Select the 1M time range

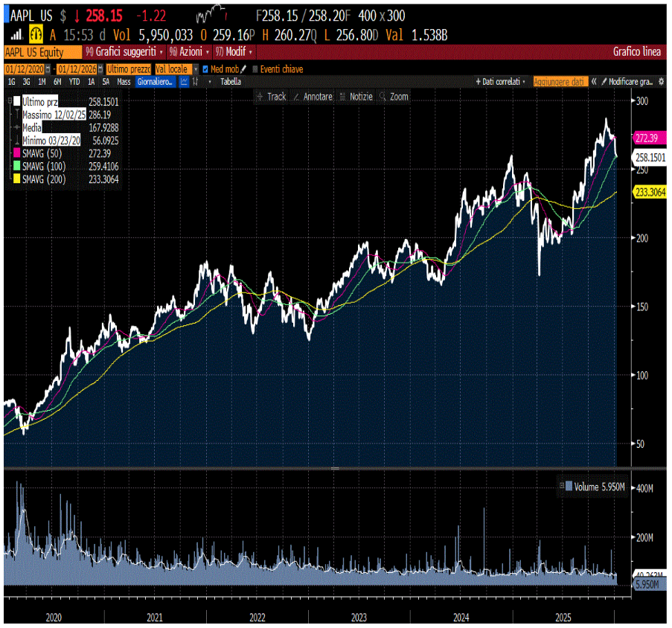(42, 82)
